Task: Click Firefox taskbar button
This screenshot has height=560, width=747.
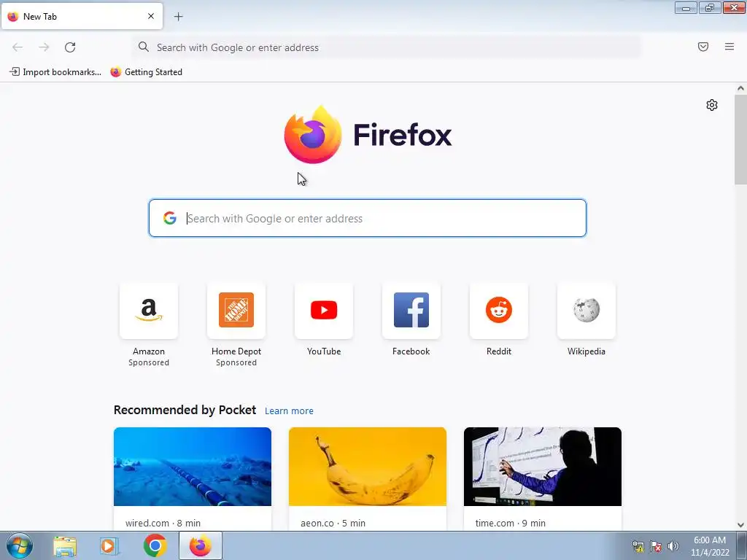Action: pyautogui.click(x=200, y=545)
